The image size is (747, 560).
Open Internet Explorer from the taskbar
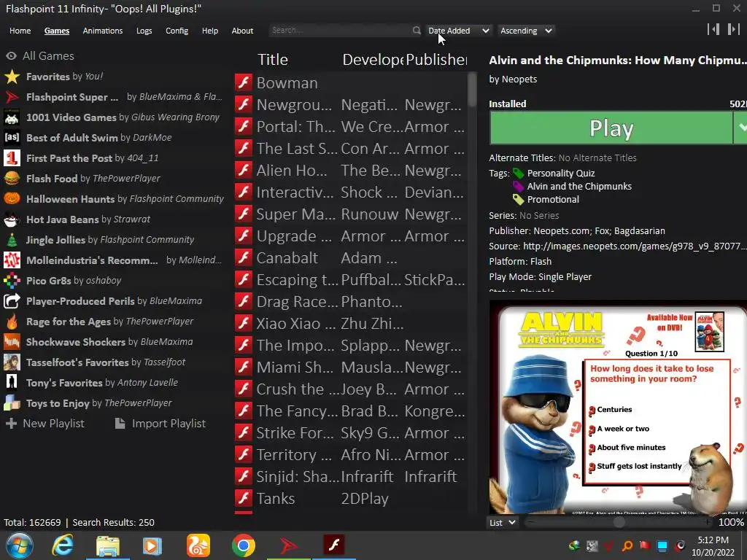[x=63, y=545]
